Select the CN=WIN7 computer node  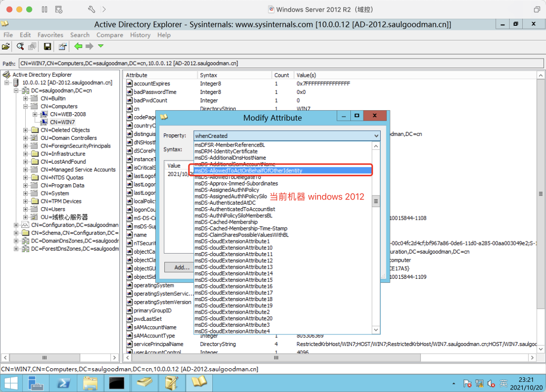tap(62, 122)
